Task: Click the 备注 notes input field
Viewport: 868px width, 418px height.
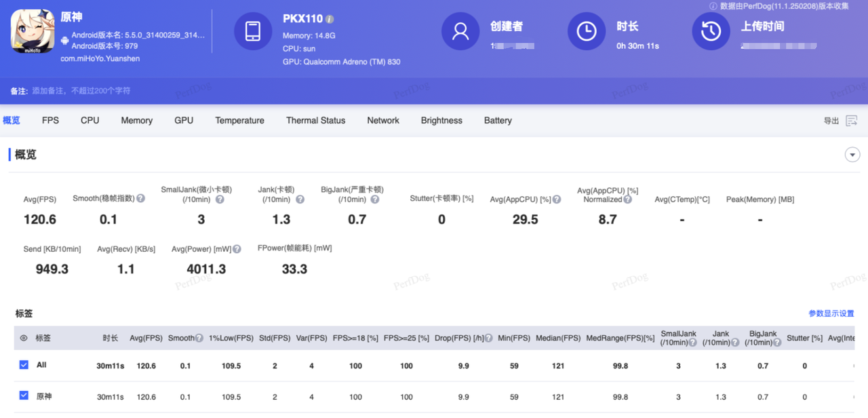Action: (x=81, y=91)
